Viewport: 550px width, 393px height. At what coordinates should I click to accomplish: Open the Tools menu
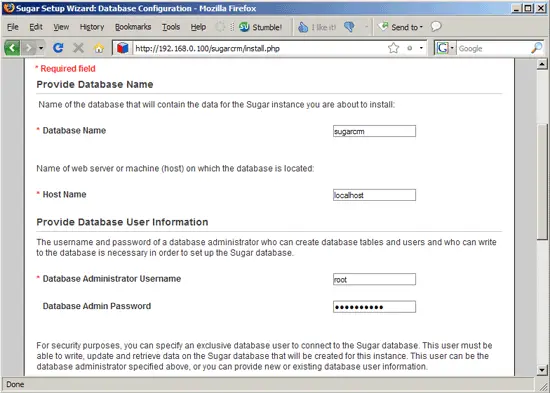171,27
